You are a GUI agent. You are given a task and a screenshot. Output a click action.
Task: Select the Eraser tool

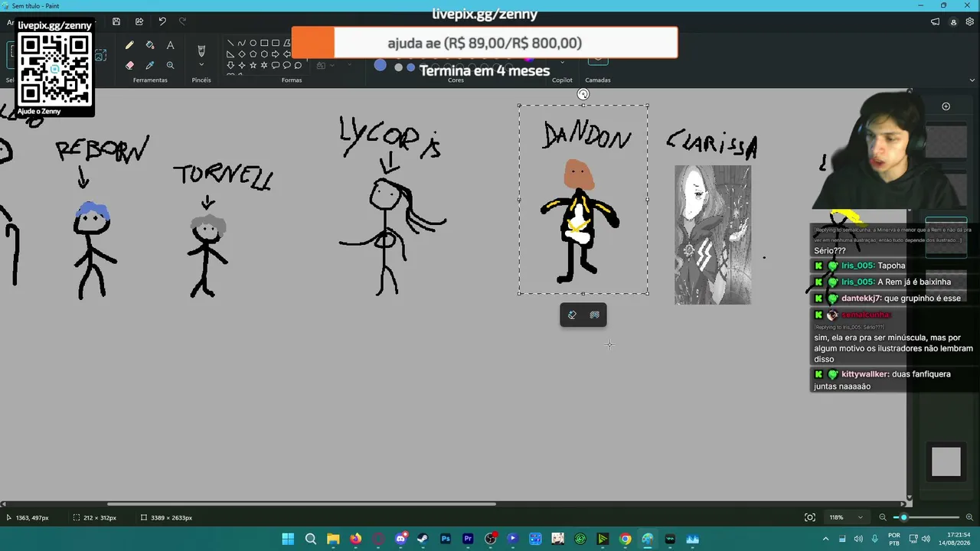129,65
